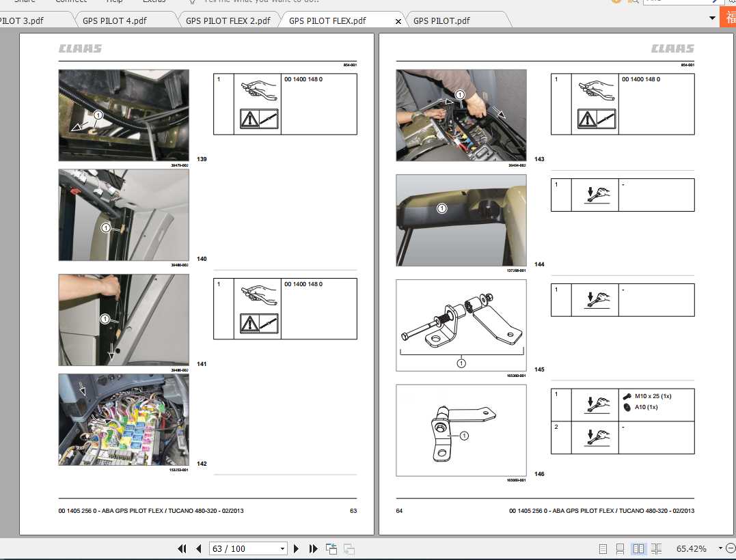The height and width of the screenshot is (560, 736).
Task: Go to the previous page
Action: [x=199, y=548]
